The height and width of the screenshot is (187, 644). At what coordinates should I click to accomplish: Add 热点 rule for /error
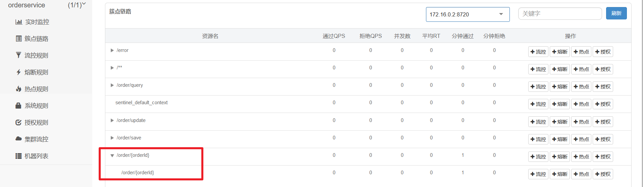coord(581,52)
